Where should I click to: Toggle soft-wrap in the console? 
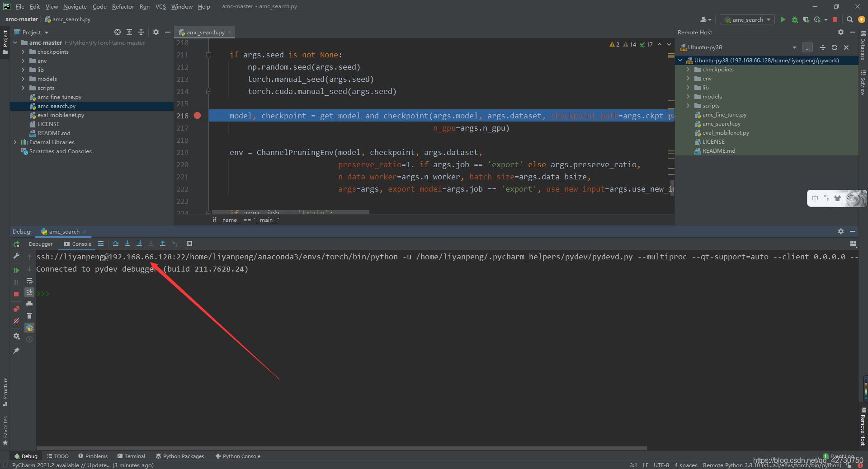pyautogui.click(x=29, y=281)
